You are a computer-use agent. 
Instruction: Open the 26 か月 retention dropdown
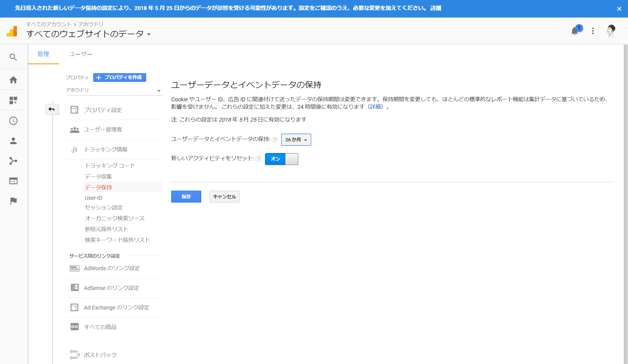point(296,140)
